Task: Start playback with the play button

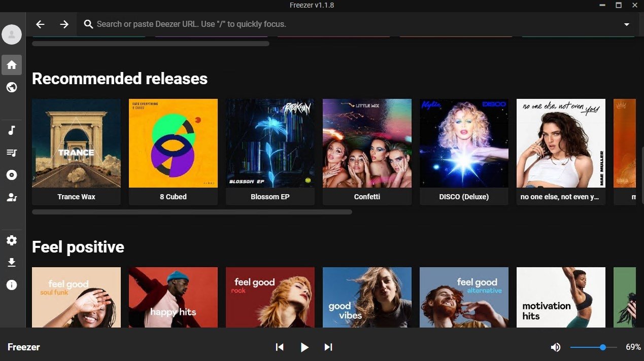Action: tap(304, 347)
